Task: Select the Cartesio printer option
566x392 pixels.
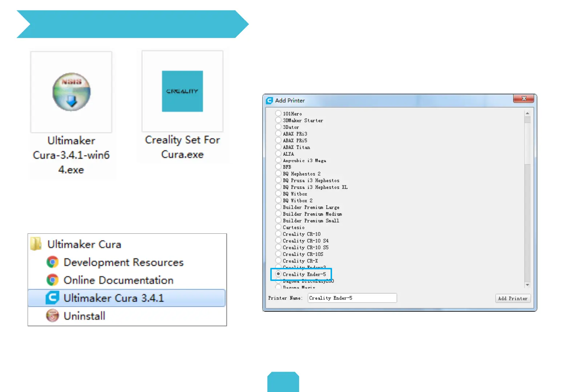Action: pos(278,227)
